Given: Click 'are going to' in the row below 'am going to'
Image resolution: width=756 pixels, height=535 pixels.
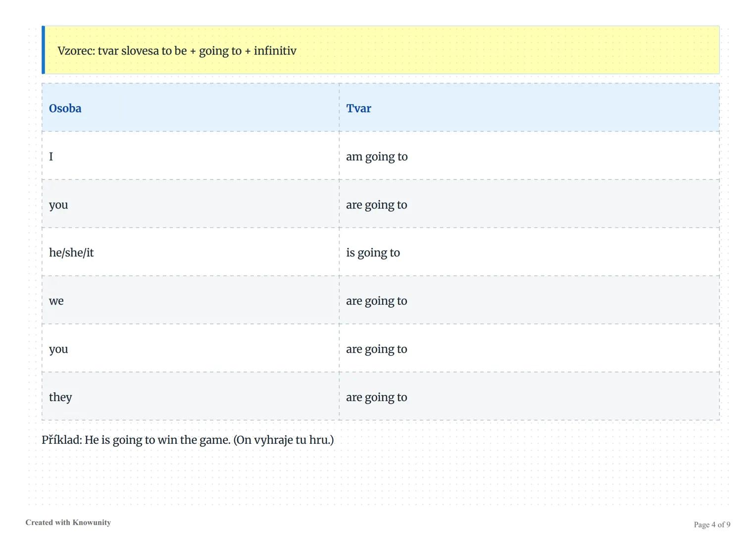Looking at the screenshot, I should click(376, 205).
